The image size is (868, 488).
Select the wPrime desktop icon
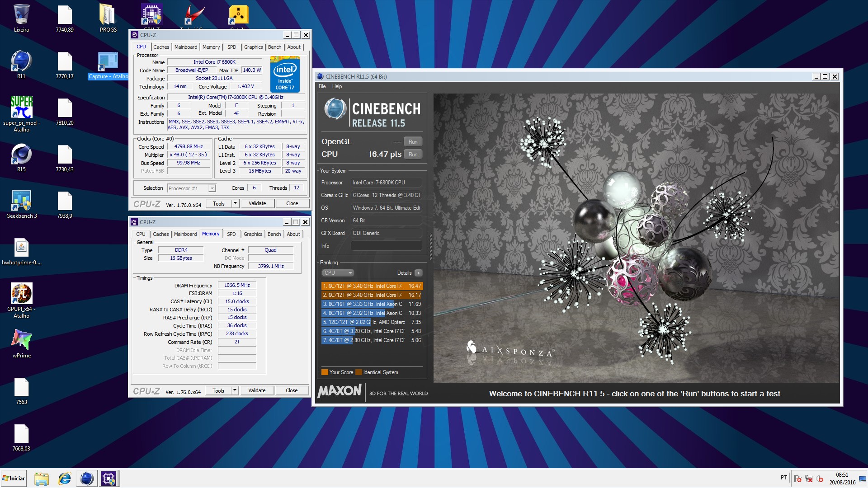(x=21, y=340)
